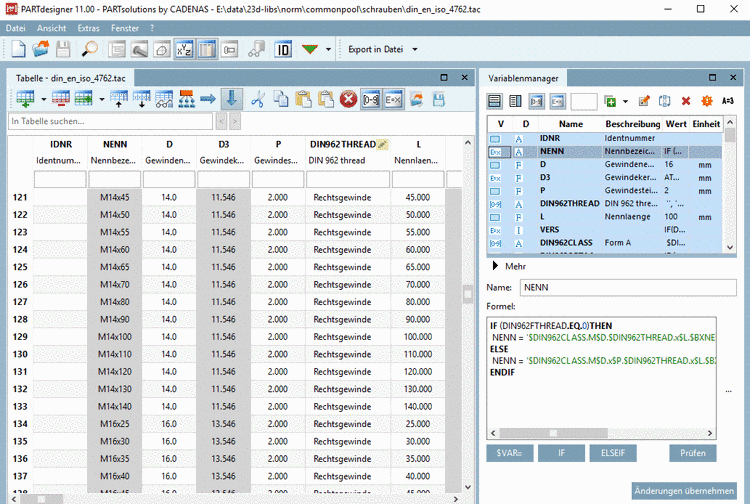Open the Extras menu
This screenshot has width=750, height=504.
[88, 28]
